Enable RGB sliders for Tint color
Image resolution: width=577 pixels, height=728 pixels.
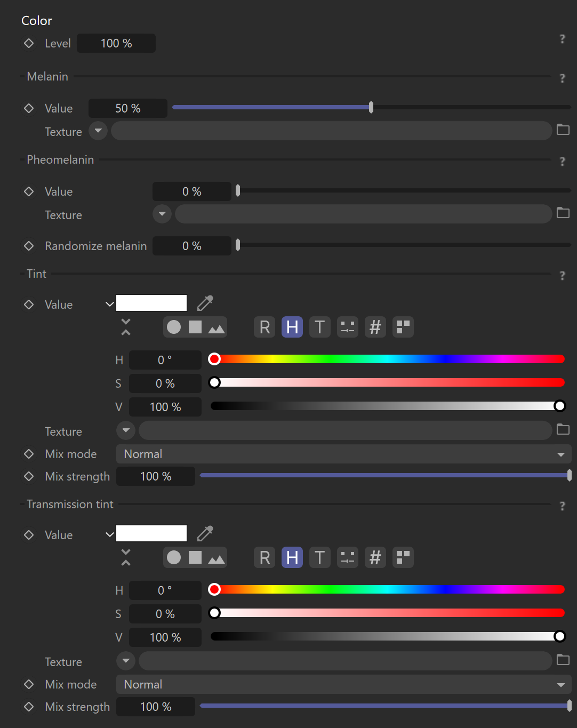pyautogui.click(x=265, y=327)
